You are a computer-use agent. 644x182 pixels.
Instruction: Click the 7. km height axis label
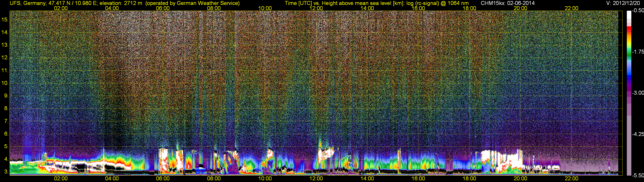click(6, 121)
